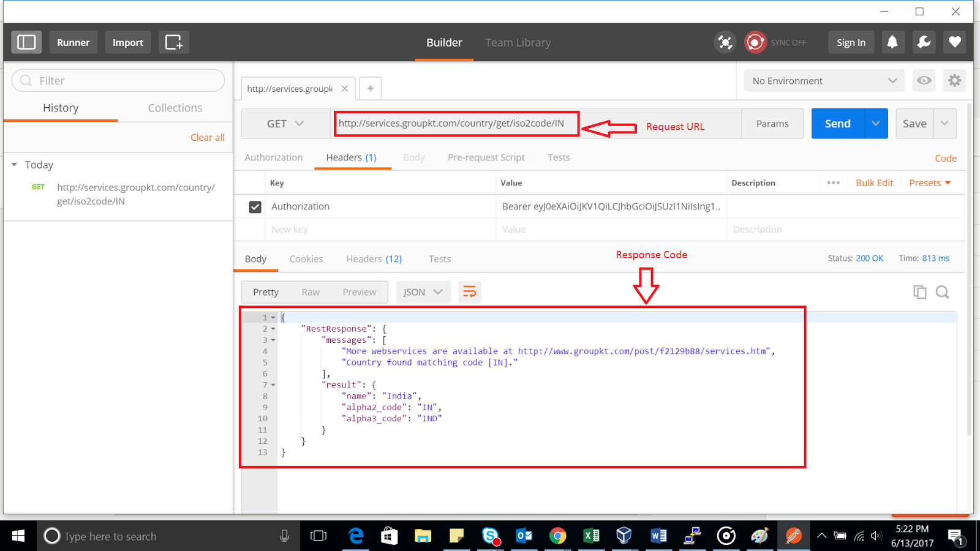This screenshot has height=551, width=980.
Task: Open the request Authorization tab
Action: [274, 157]
